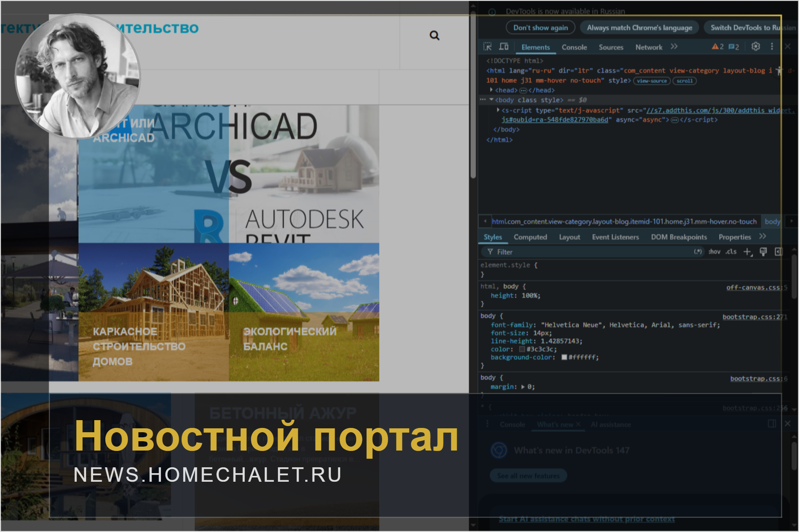Switch to the Elements tab
This screenshot has width=799, height=532.
(x=536, y=47)
